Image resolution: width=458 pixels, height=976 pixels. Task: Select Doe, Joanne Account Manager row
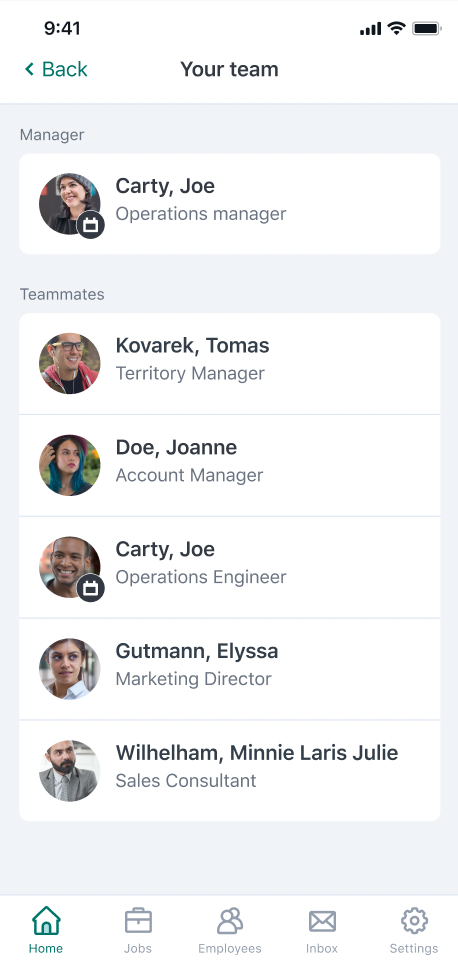pyautogui.click(x=230, y=465)
